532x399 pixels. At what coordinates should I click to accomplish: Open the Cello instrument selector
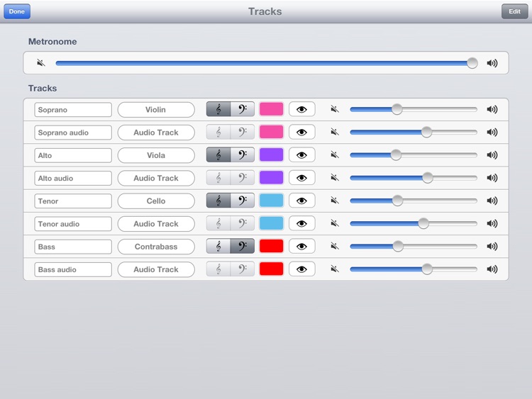(x=156, y=201)
